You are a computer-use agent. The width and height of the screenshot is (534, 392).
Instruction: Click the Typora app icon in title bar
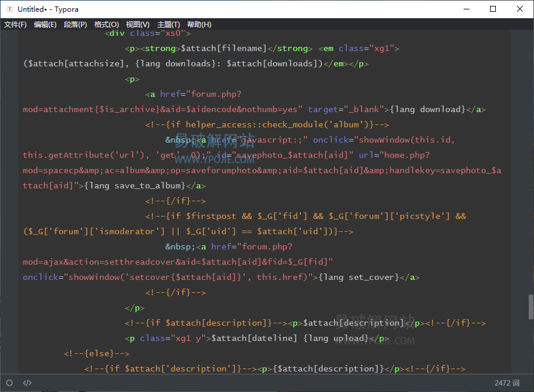coord(9,9)
